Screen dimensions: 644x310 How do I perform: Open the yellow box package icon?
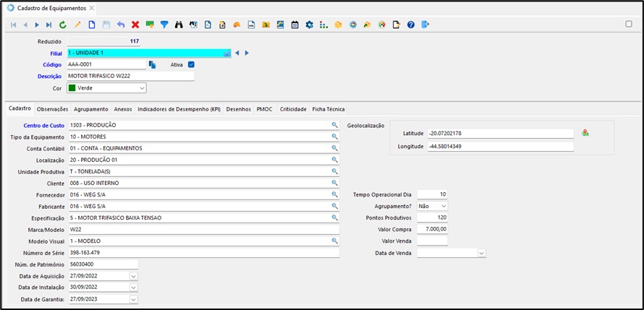coord(338,25)
